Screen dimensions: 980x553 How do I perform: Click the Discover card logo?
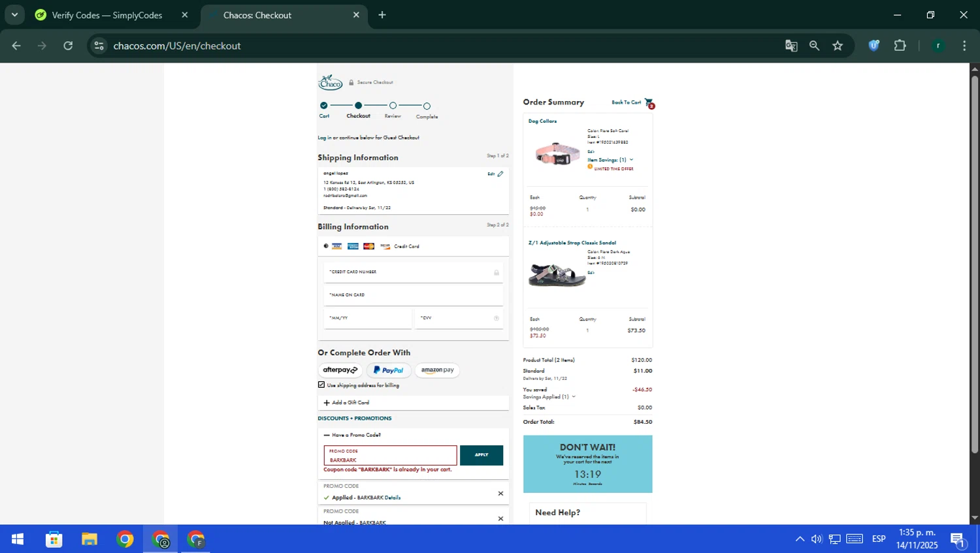385,246
